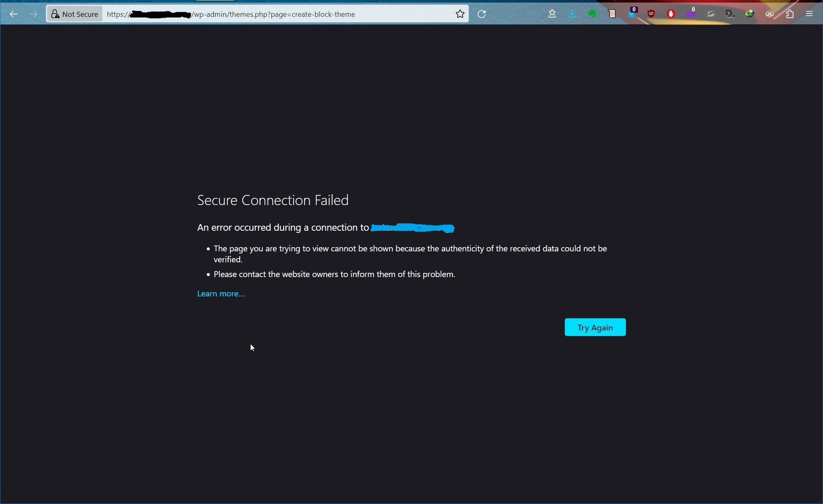Viewport: 823px width, 504px height.
Task: Open the Evernote extension
Action: point(591,13)
